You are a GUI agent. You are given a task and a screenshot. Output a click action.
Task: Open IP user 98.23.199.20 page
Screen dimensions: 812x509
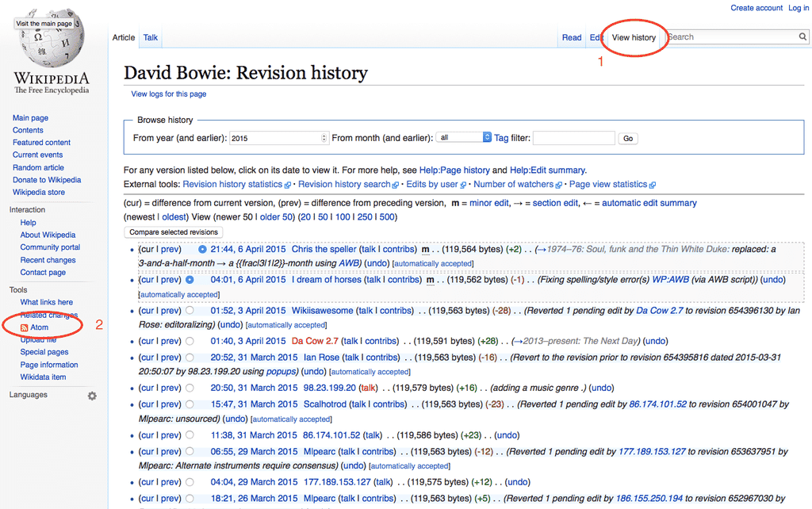pos(329,388)
